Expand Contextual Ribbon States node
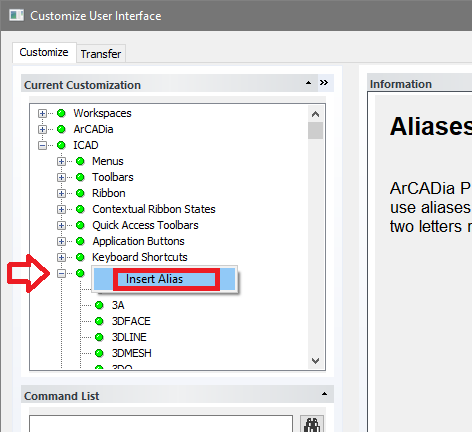Image resolution: width=472 pixels, height=432 pixels. pyautogui.click(x=61, y=209)
